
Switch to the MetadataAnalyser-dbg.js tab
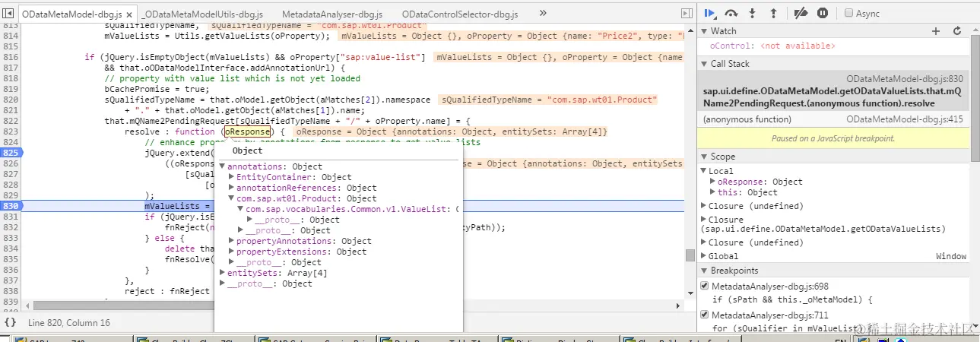point(333,14)
